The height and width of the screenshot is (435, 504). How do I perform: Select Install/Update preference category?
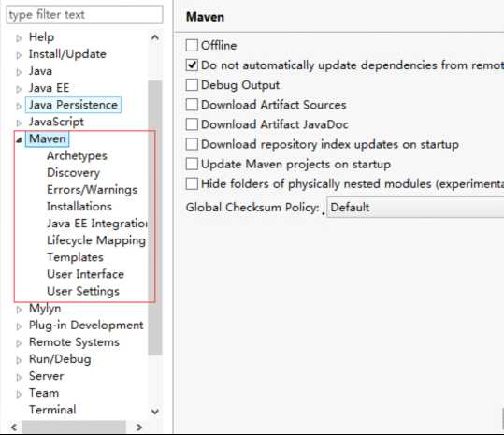[x=67, y=54]
